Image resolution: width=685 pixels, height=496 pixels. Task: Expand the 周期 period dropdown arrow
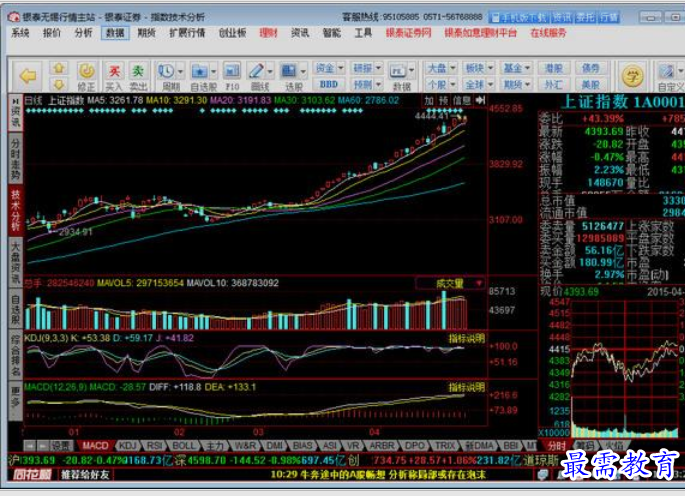[x=180, y=71]
